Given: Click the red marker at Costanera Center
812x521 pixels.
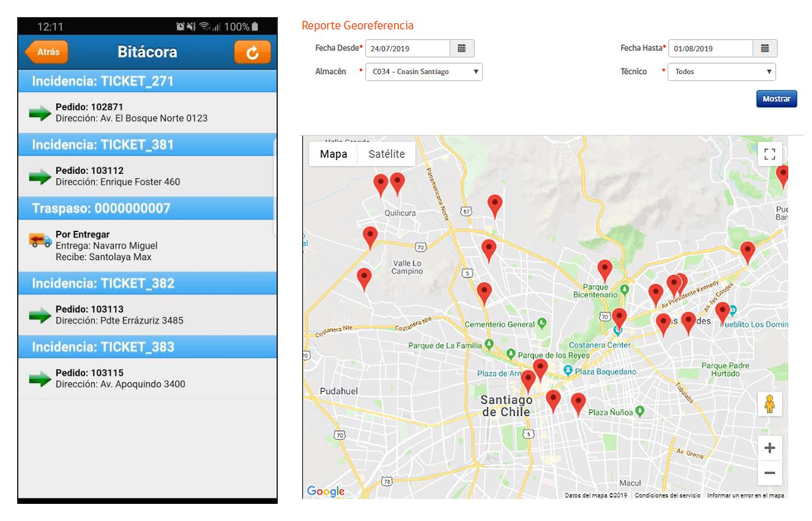Looking at the screenshot, I should 619,319.
